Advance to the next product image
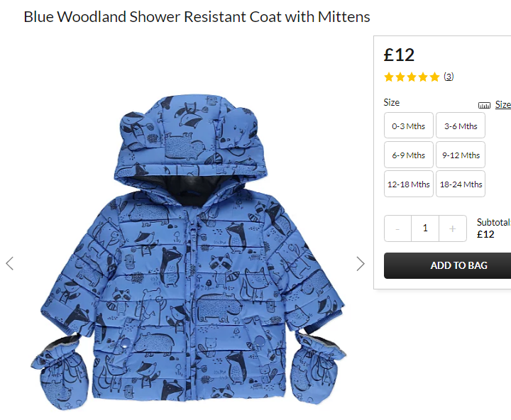511x420 pixels. (x=360, y=264)
